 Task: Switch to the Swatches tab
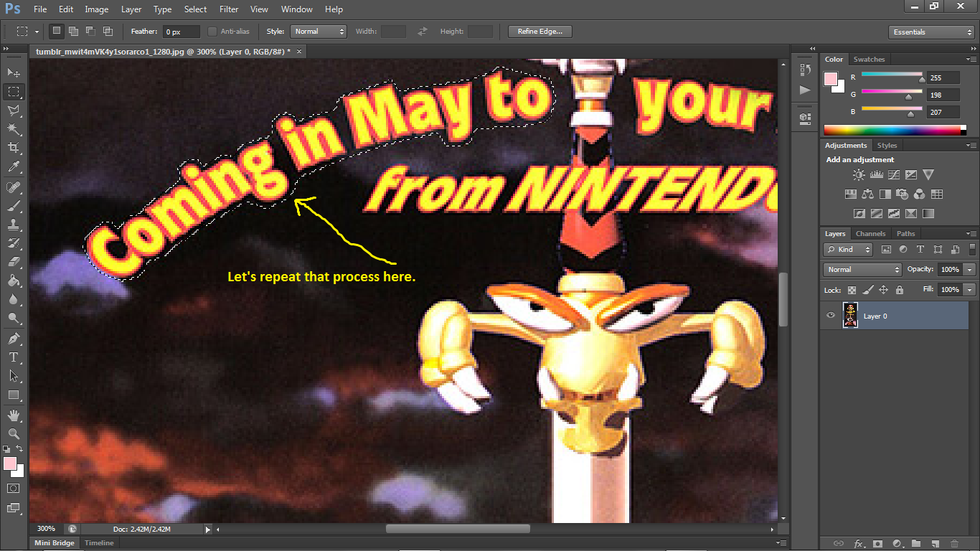(x=869, y=60)
